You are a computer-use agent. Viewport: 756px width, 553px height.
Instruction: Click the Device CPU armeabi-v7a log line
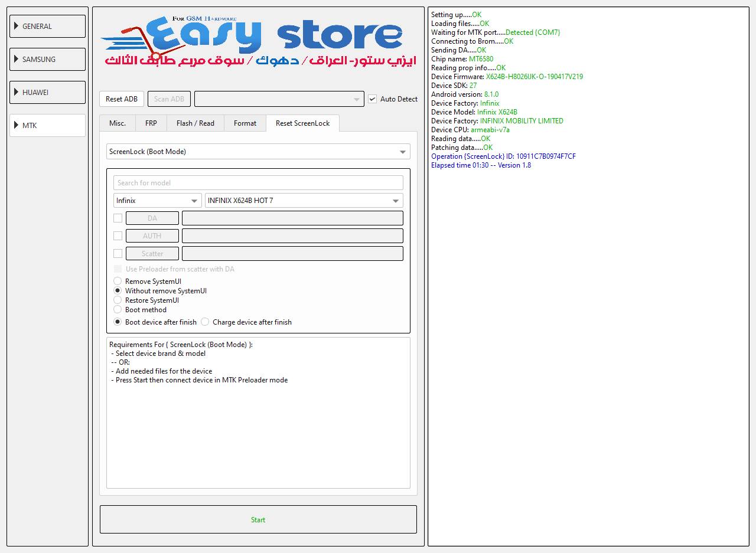click(x=470, y=130)
